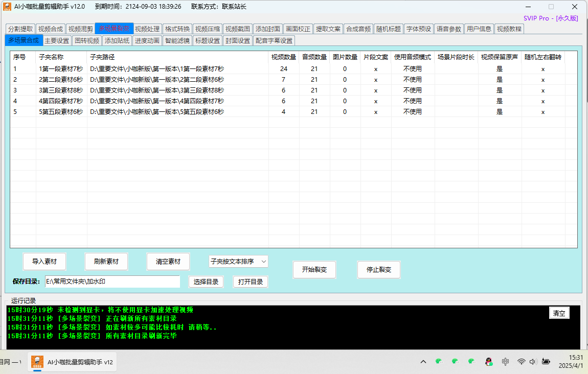Open the leftmost WeChat tray icon
The image size is (588, 374).
click(439, 361)
